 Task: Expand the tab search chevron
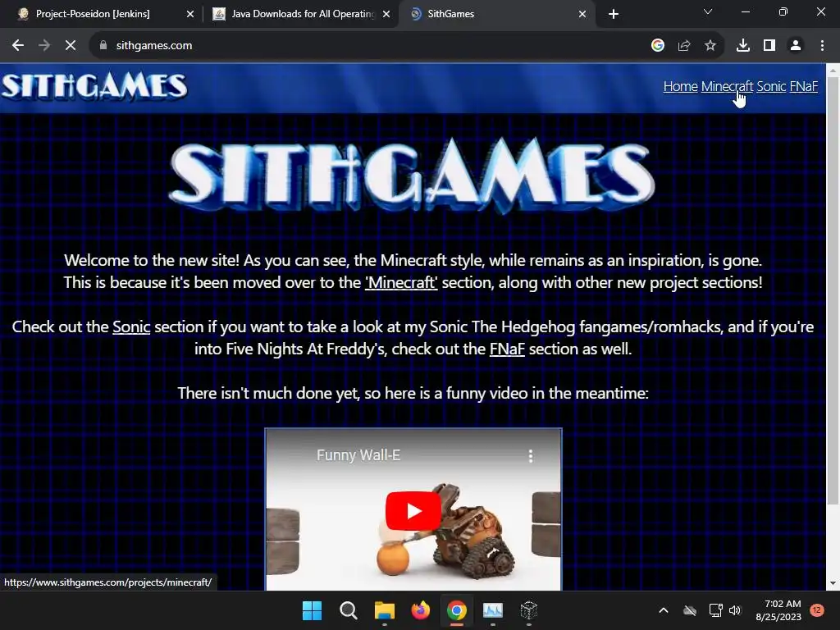click(x=708, y=11)
